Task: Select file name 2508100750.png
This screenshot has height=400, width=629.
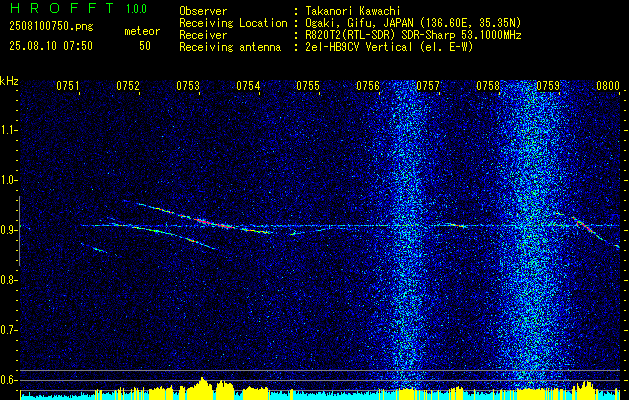Action: [x=51, y=27]
